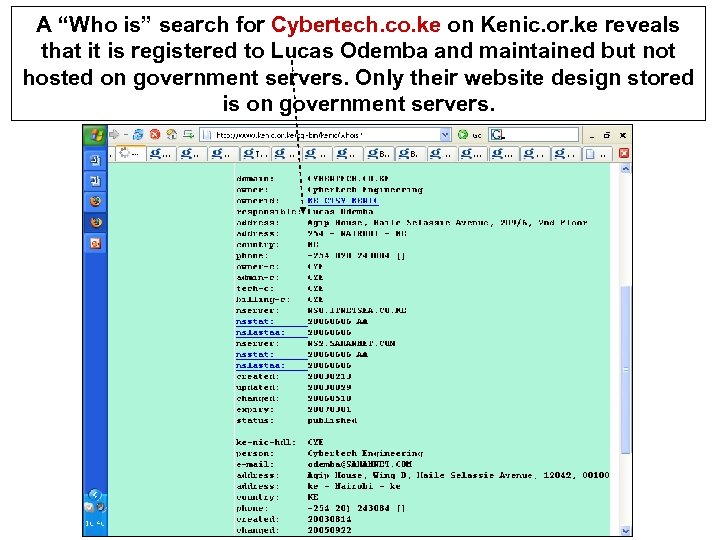The width and height of the screenshot is (720, 540).
Task: Click the green Go button icon
Action: (462, 135)
